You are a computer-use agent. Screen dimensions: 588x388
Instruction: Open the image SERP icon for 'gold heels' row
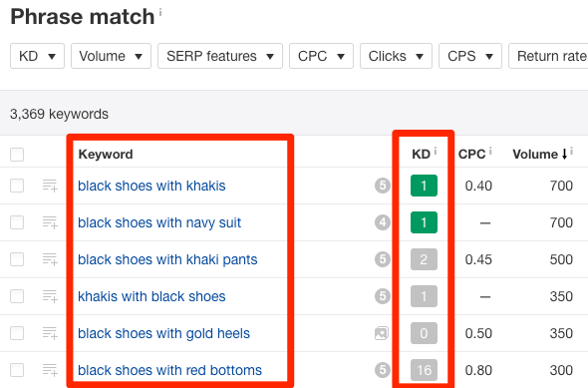pyautogui.click(x=382, y=333)
